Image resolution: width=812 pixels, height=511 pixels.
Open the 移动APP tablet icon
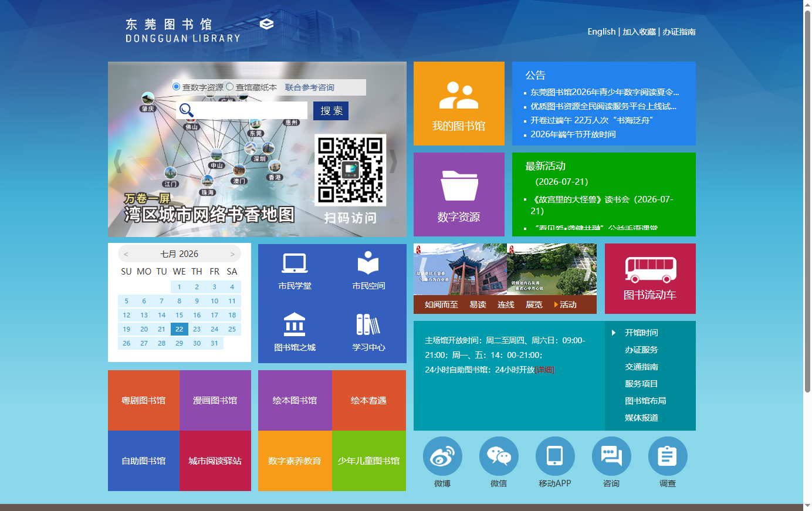tap(555, 456)
